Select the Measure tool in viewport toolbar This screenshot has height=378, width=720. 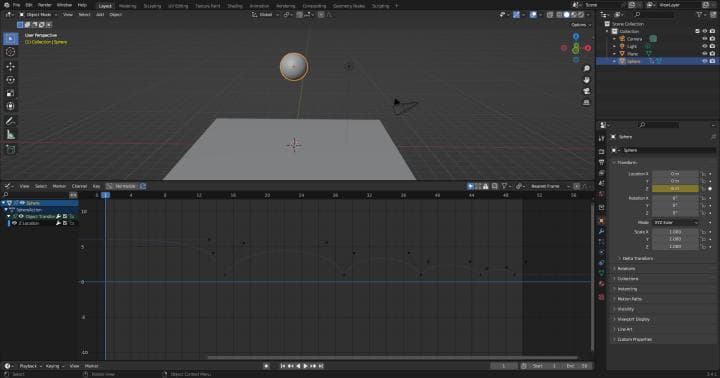click(10, 135)
